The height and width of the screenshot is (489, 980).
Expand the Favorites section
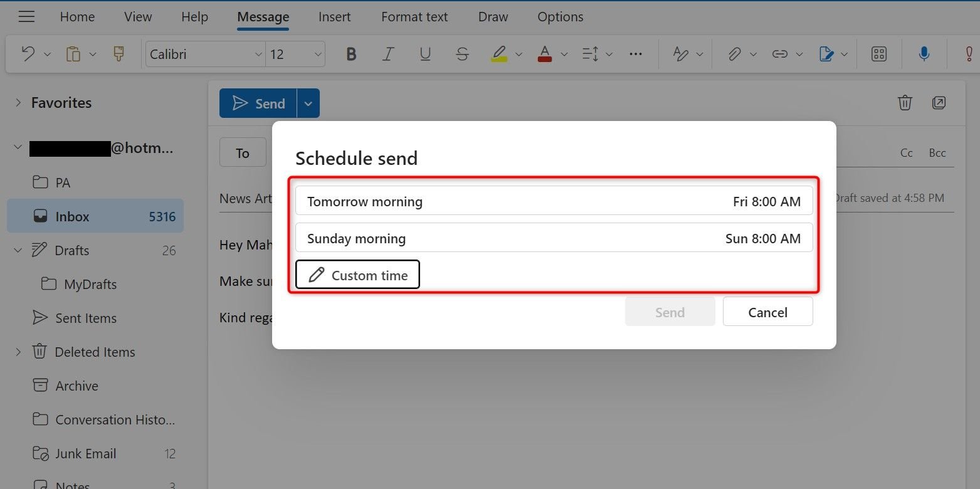coord(18,102)
